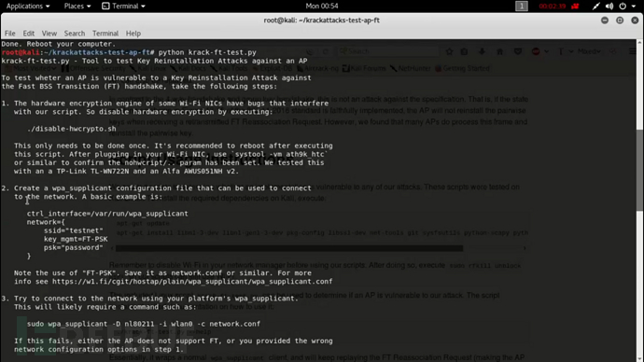Click step '3. Try to connect to the network'
This screenshot has width=644, height=362.
(x=150, y=299)
